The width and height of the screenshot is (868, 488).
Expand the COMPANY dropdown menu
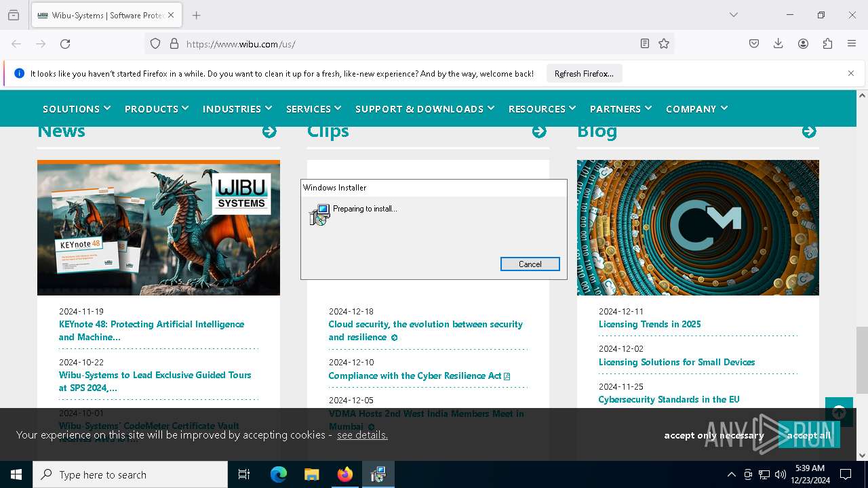click(697, 108)
